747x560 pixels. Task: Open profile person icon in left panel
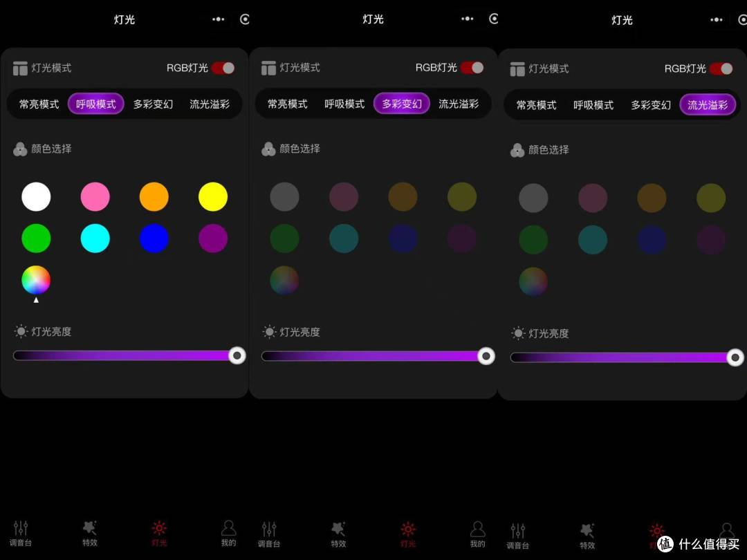click(x=229, y=528)
